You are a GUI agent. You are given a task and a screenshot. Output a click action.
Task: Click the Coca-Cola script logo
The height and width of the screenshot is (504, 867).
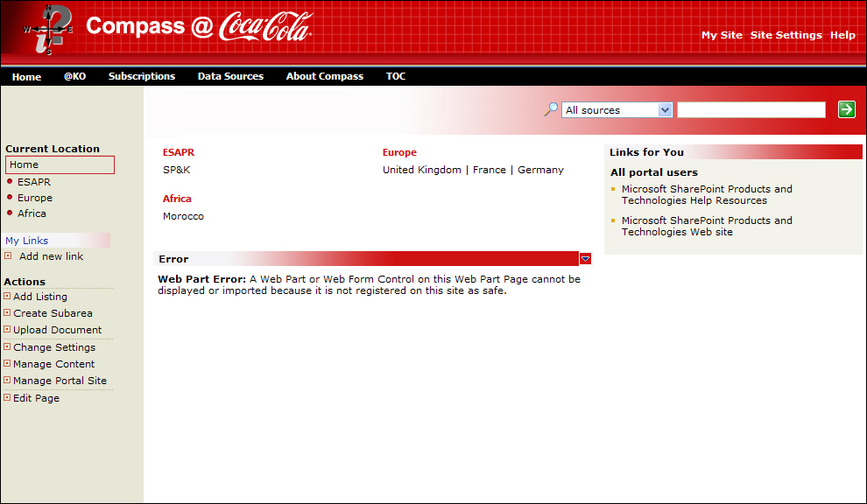click(x=266, y=26)
